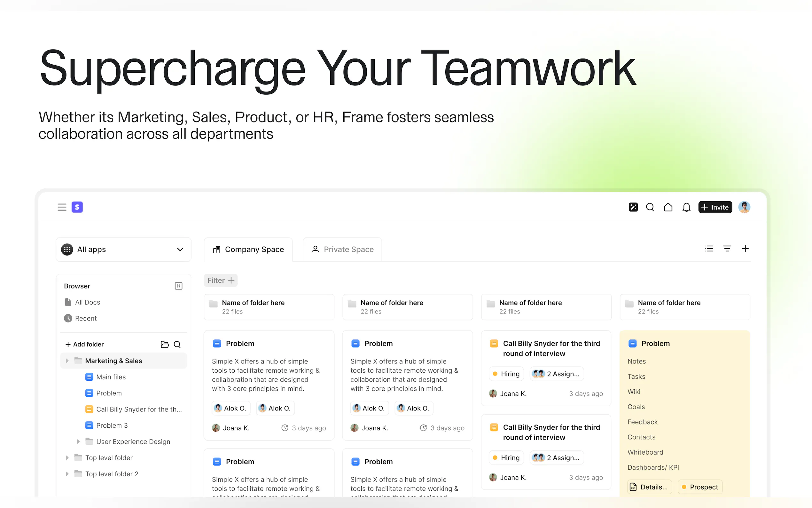This screenshot has width=812, height=508.
Task: Open the Whiteboard link in yellow card
Action: pos(645,452)
